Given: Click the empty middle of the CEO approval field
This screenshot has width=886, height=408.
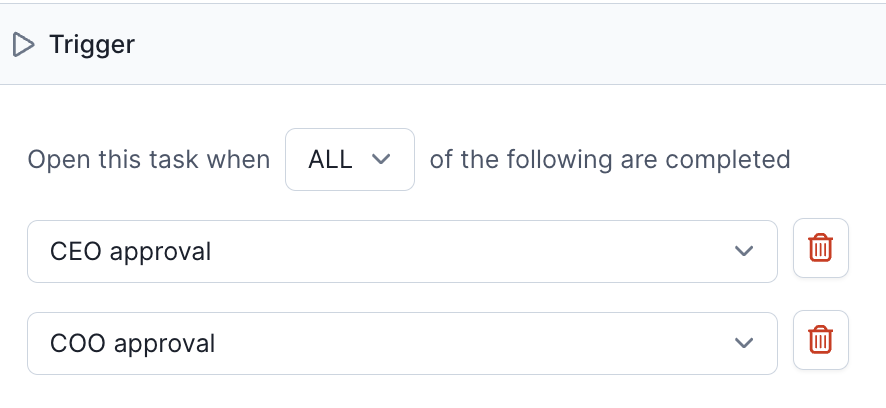Looking at the screenshot, I should (x=469, y=251).
